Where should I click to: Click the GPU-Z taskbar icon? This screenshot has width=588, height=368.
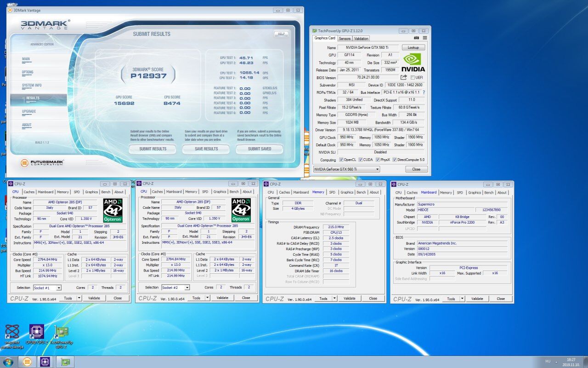[x=65, y=362]
